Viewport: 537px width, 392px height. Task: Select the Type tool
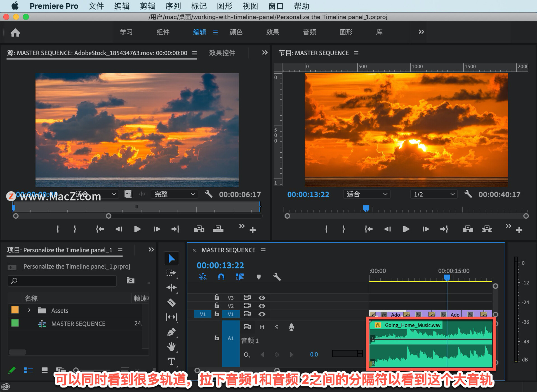[171, 362]
